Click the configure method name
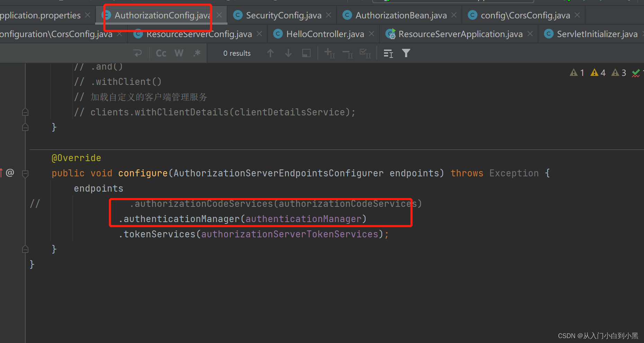The height and width of the screenshot is (343, 644). [143, 173]
